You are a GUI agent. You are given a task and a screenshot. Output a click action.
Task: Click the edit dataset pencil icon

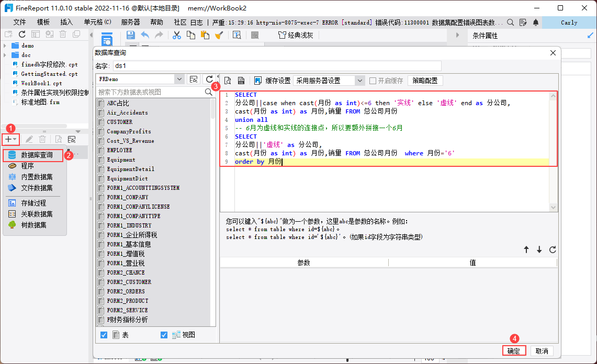[29, 139]
